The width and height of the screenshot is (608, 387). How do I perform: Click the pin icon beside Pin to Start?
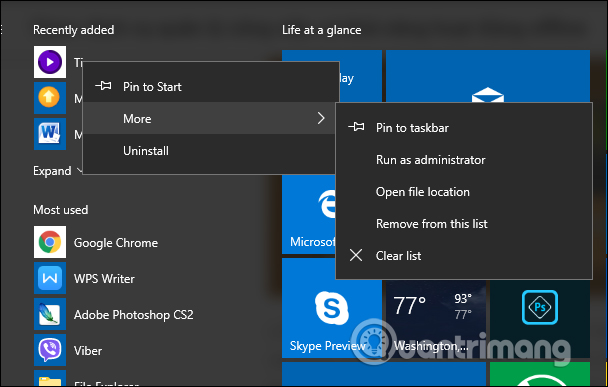[104, 86]
